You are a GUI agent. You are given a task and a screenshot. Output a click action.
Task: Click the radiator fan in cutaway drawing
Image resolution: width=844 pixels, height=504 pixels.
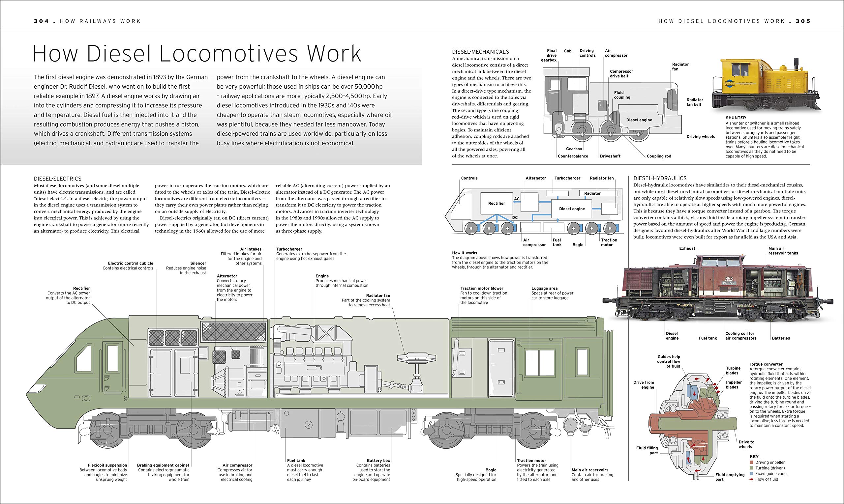tap(416, 359)
